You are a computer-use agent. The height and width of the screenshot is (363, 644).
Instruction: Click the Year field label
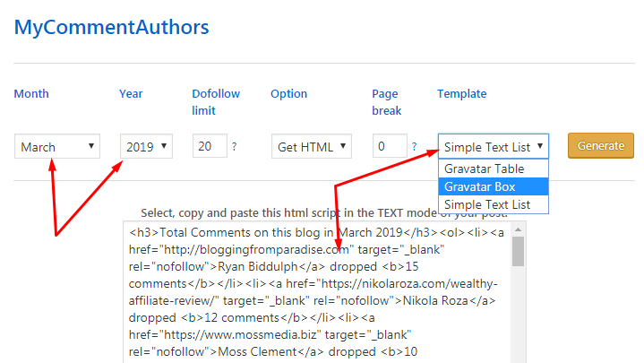point(131,94)
